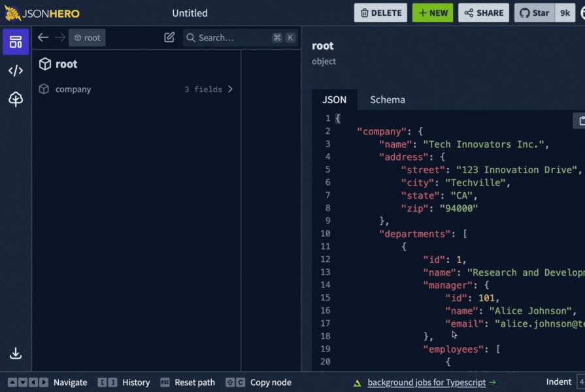Switch to the tree view in sidebar
585x392 pixels.
pyautogui.click(x=15, y=99)
